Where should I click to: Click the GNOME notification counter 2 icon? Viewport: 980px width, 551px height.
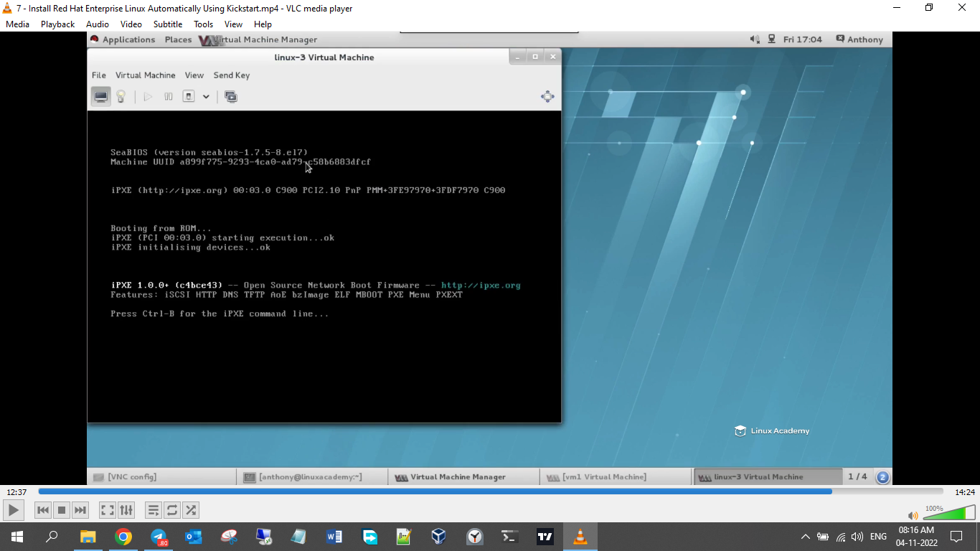[882, 477]
